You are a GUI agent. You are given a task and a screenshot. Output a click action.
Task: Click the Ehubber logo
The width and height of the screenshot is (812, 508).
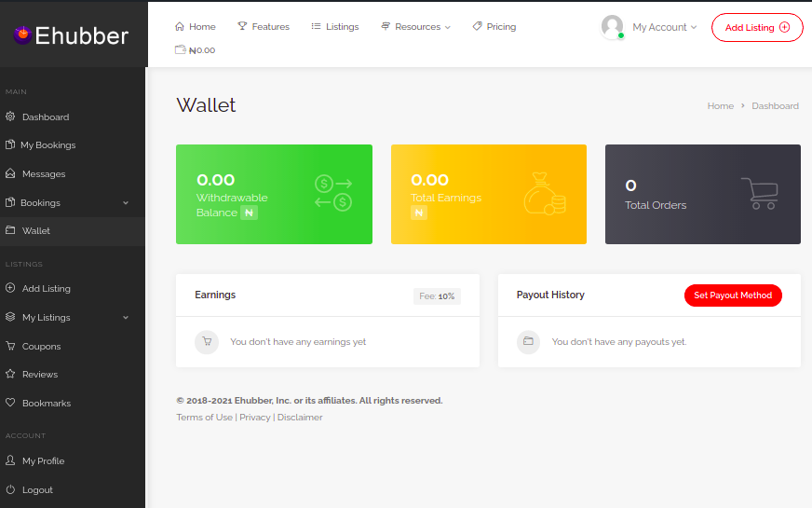point(71,35)
